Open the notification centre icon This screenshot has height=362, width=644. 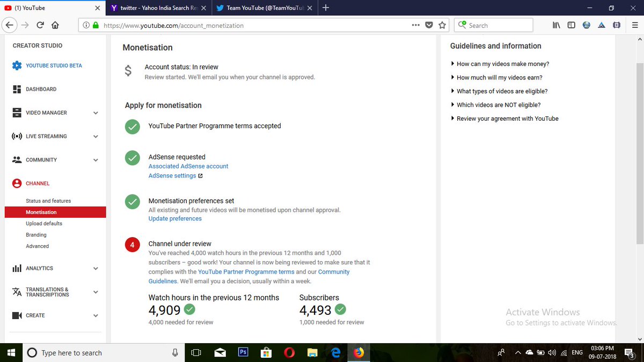tap(630, 352)
